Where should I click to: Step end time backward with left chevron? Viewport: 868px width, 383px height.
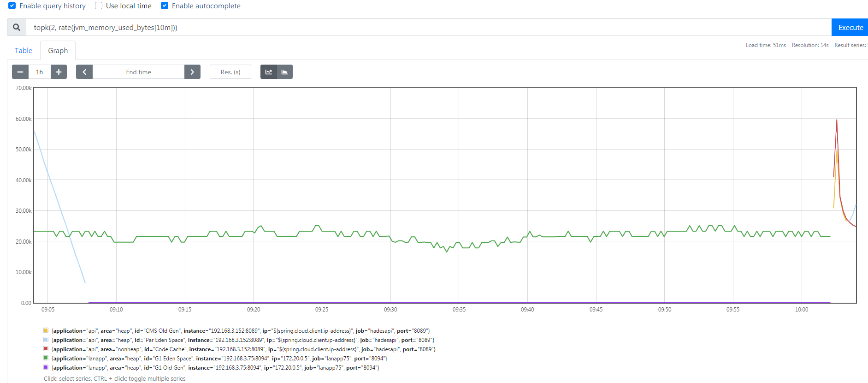84,72
